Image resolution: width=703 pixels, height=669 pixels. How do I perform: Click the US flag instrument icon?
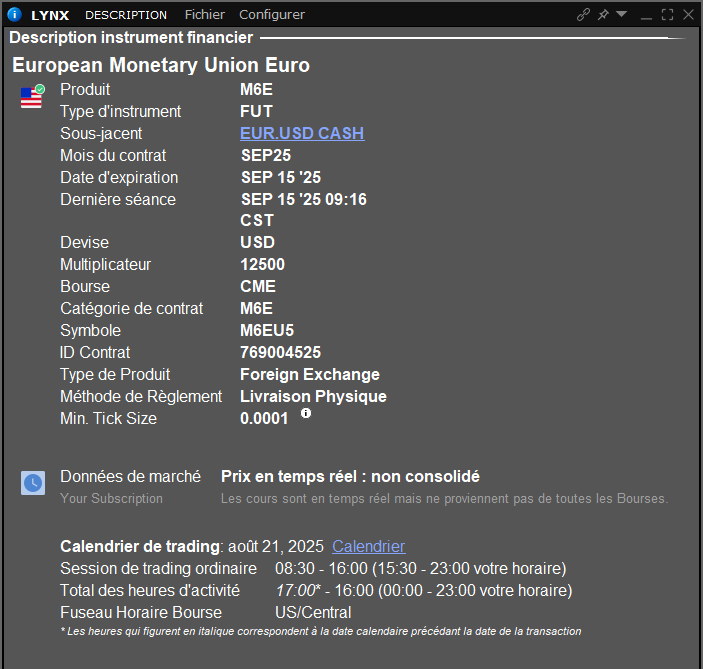[32, 96]
